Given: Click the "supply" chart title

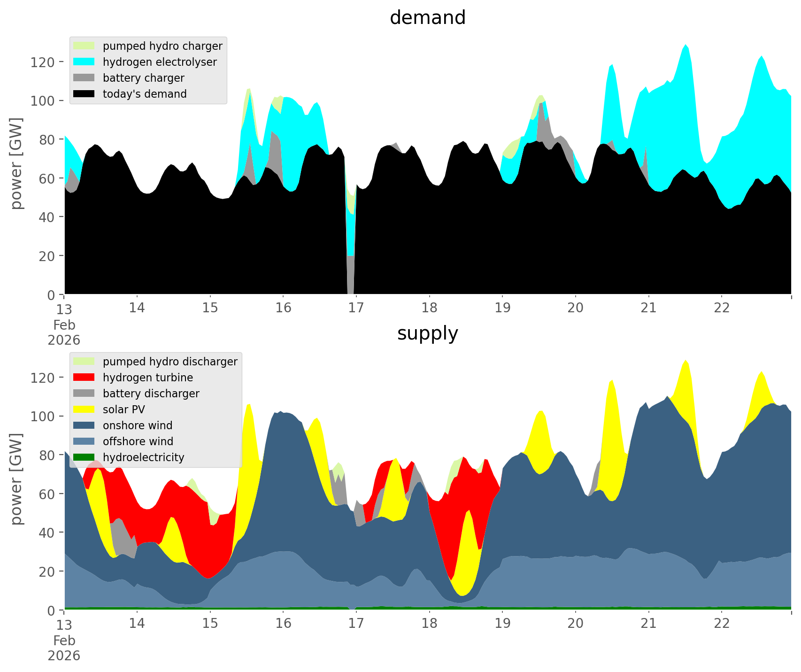Looking at the screenshot, I should (x=427, y=333).
